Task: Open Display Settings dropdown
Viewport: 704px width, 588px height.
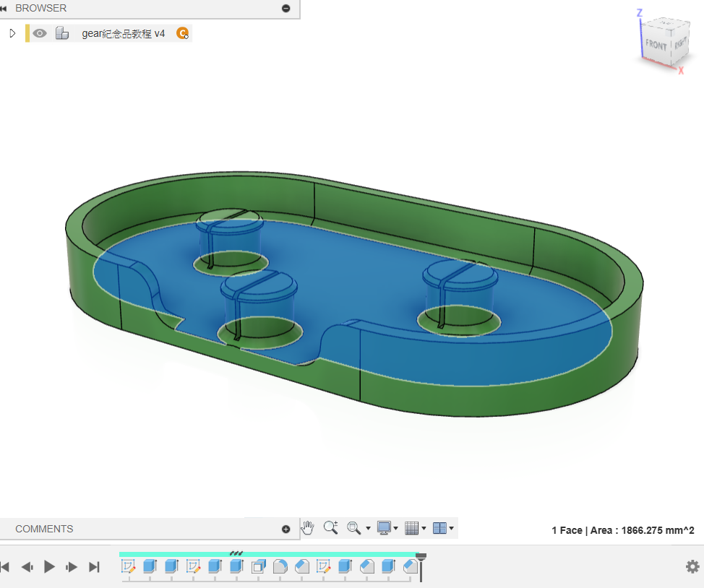Action: point(387,528)
